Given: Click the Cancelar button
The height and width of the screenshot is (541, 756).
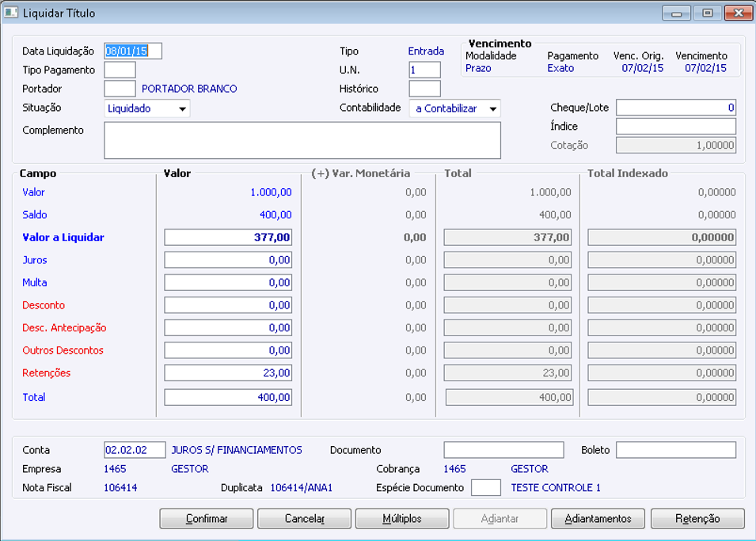Looking at the screenshot, I should click(x=304, y=519).
